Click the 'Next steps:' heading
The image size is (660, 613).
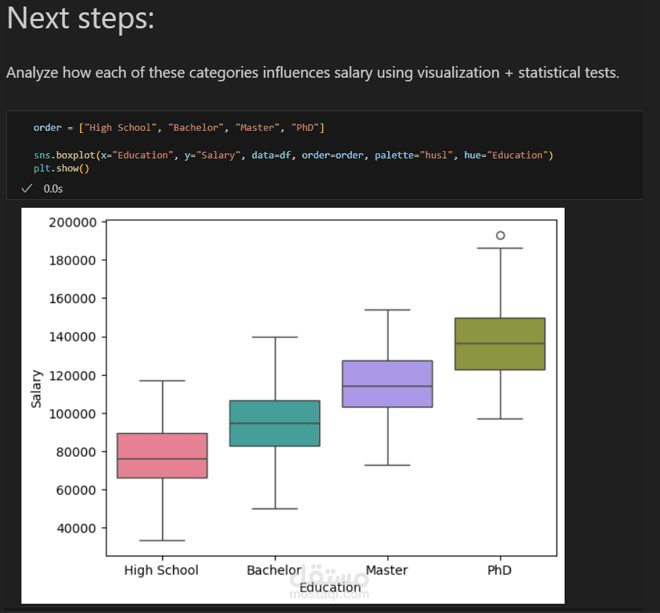point(80,19)
